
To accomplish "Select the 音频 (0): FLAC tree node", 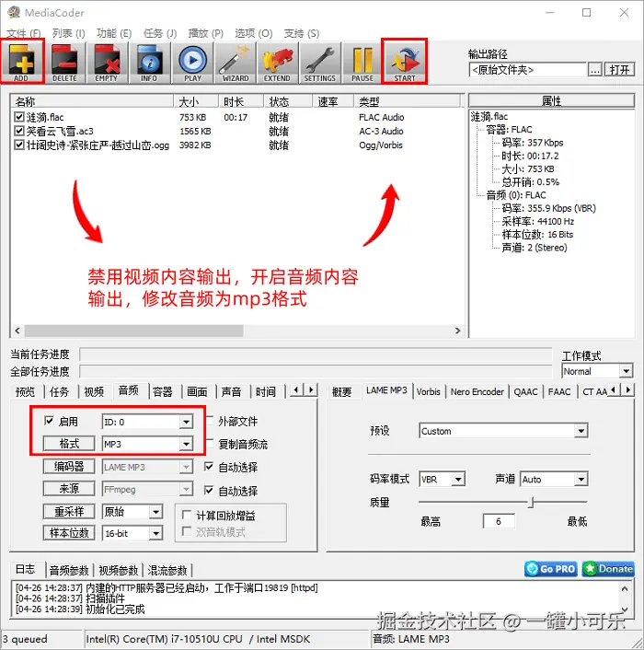I will 516,195.
